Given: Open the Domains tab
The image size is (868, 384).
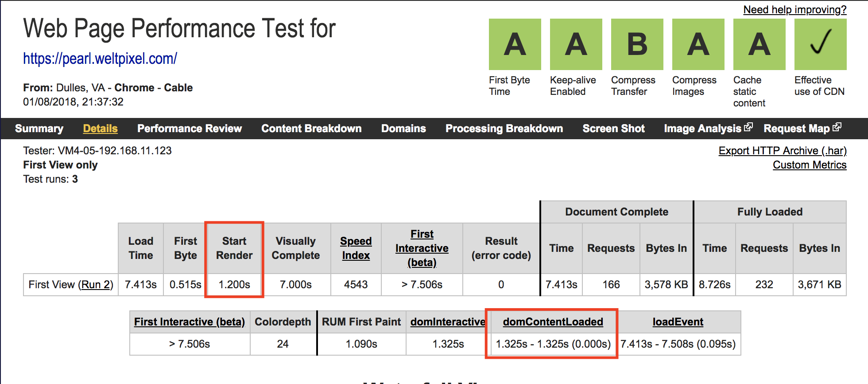Looking at the screenshot, I should [403, 129].
